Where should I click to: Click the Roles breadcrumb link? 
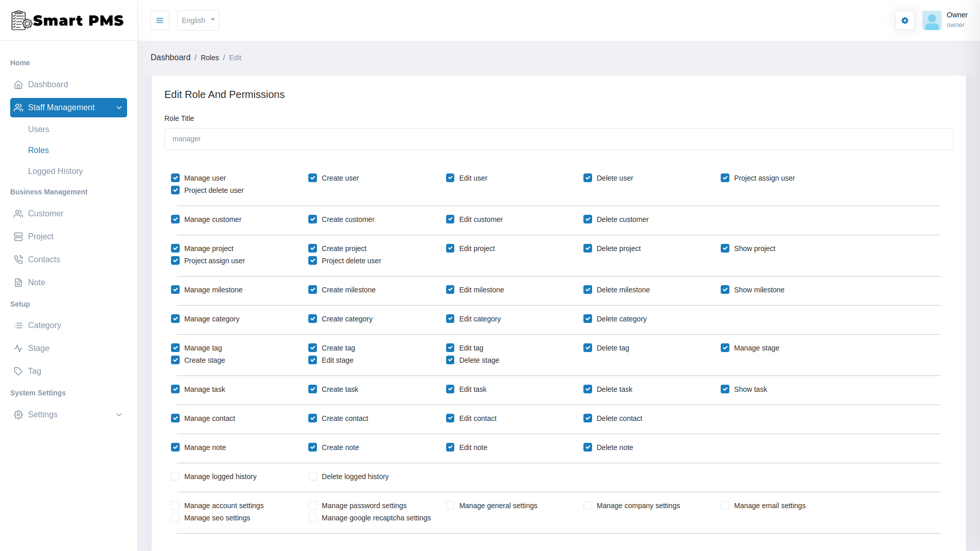[210, 57]
